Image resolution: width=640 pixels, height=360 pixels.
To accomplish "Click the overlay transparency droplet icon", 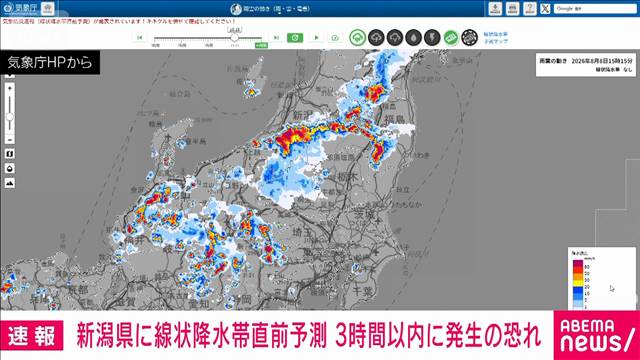I will coord(10,168).
